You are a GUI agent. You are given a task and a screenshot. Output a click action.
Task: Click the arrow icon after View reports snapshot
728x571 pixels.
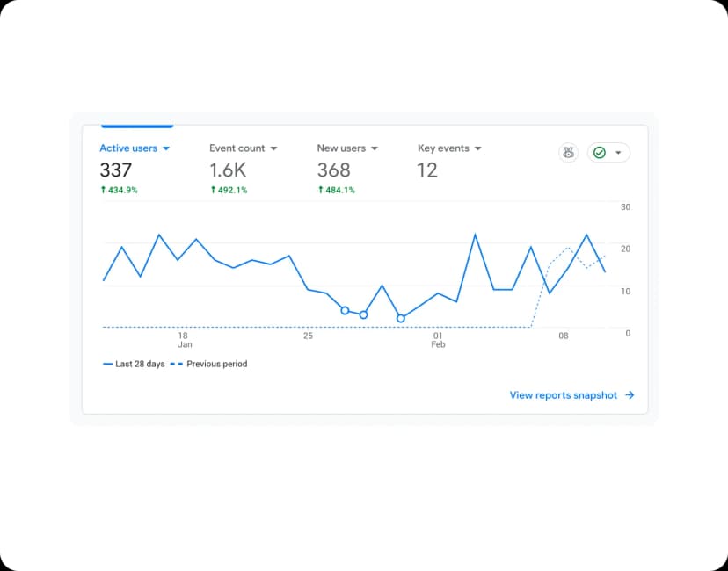tap(630, 395)
